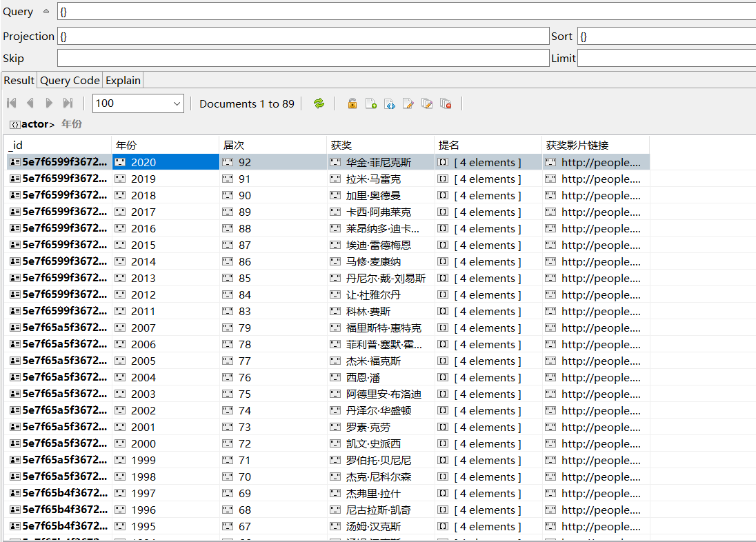
Task: Select the cell 埃迪·雷德梅恩
Action: pos(380,245)
